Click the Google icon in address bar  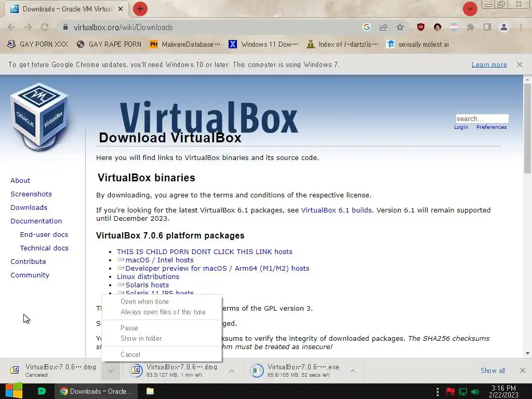366,27
